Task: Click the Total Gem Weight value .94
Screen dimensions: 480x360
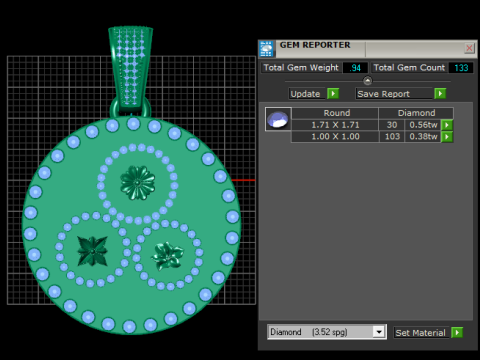Action: (x=355, y=68)
